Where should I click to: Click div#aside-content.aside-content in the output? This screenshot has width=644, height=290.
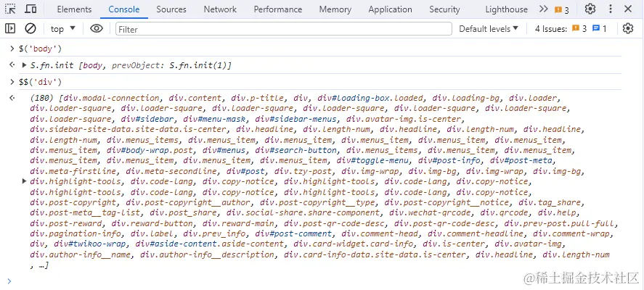pyautogui.click(x=210, y=244)
